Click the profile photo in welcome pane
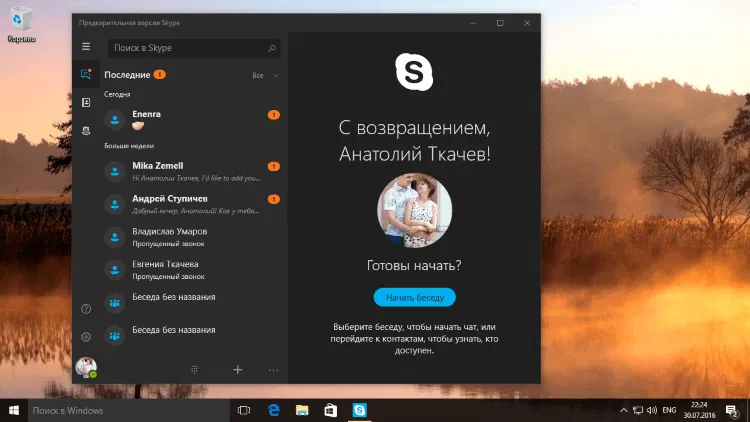 [414, 210]
